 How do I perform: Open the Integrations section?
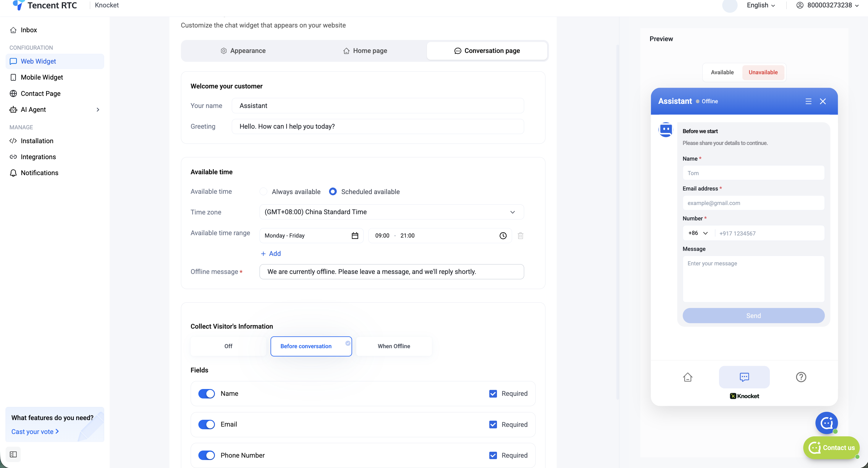tap(55, 157)
